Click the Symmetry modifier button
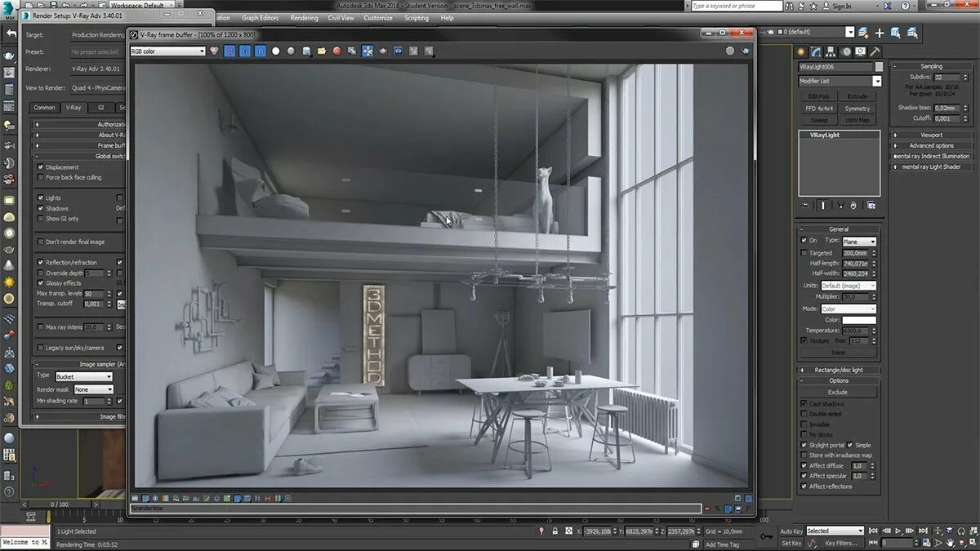The image size is (980, 551). click(857, 109)
